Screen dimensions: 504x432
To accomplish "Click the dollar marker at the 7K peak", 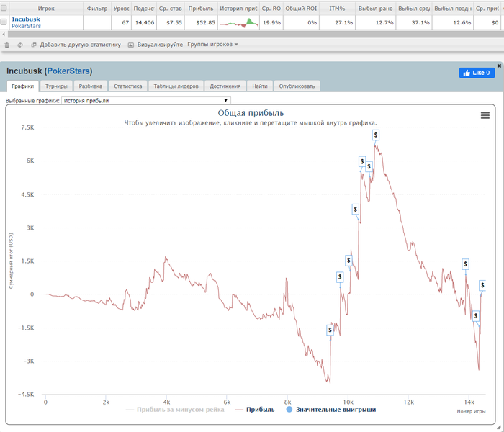I will click(x=375, y=135).
